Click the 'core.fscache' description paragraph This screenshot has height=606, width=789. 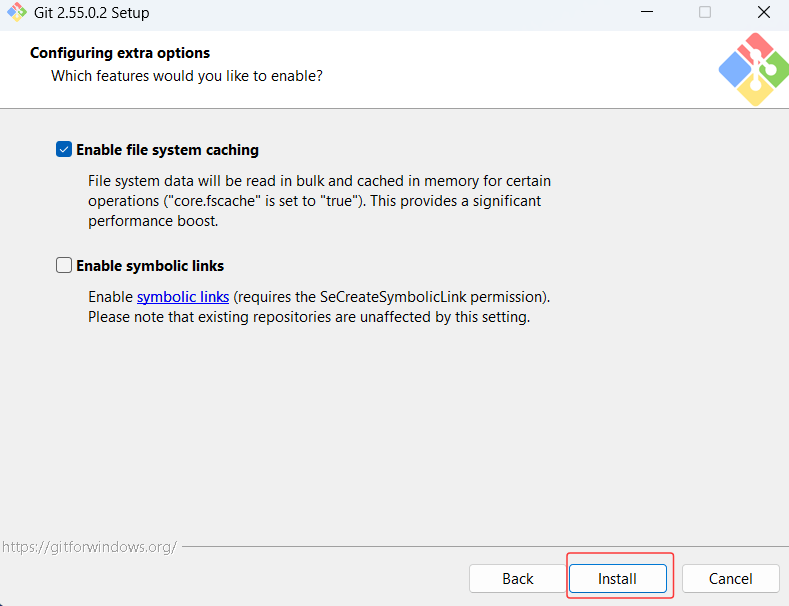(320, 201)
